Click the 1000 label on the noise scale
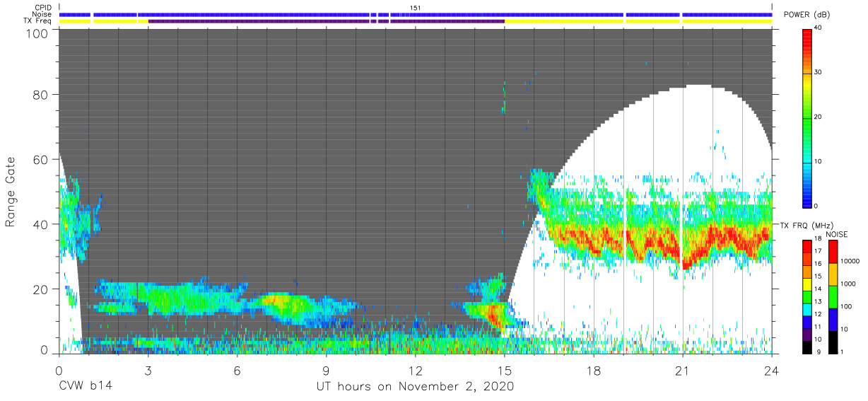The width and height of the screenshot is (868, 401). 849,284
